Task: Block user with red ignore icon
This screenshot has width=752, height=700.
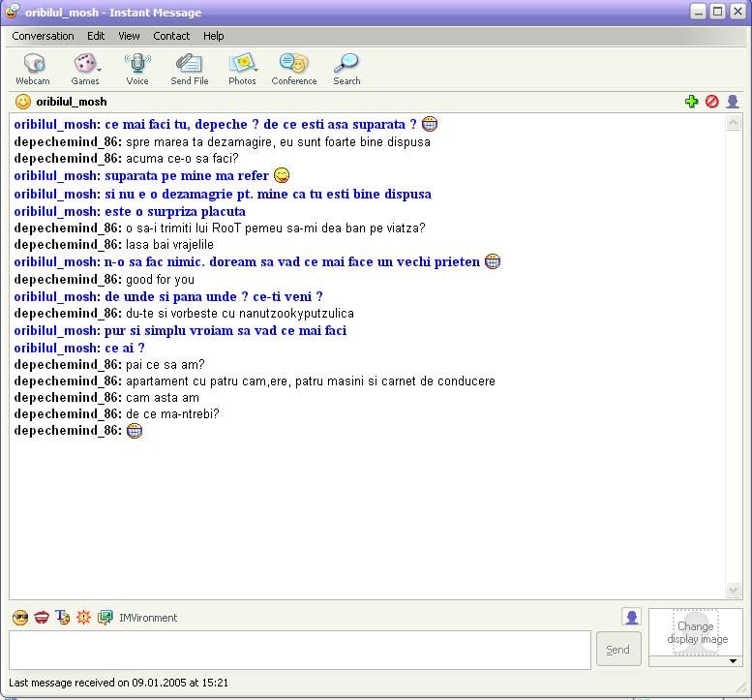Action: tap(712, 102)
